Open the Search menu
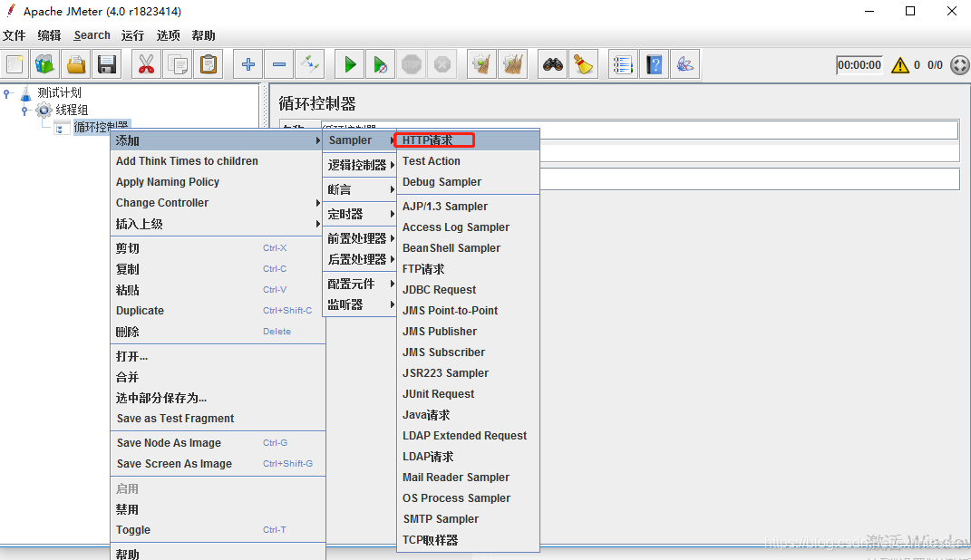Image resolution: width=971 pixels, height=560 pixels. pos(92,35)
